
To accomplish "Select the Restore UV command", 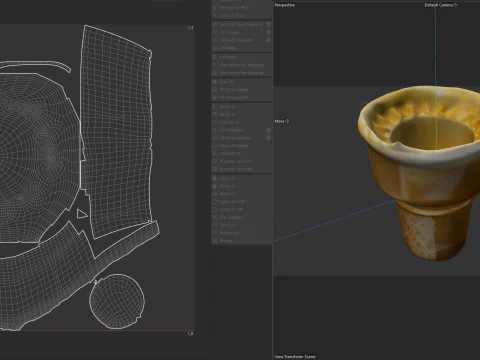I will coord(241,233).
